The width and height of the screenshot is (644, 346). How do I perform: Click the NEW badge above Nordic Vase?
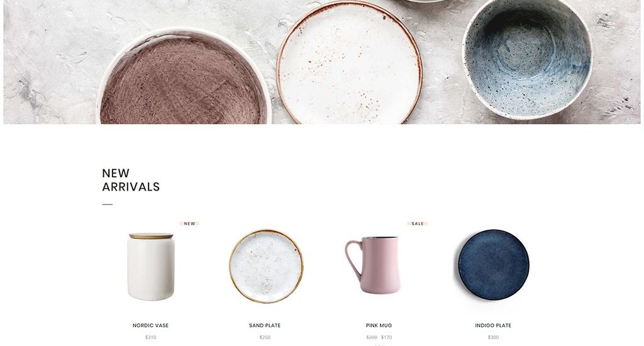point(189,223)
